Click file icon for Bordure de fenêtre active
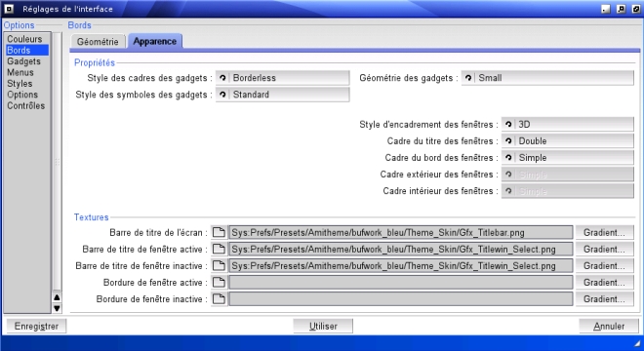Image resolution: width=644 pixels, height=351 pixels. tap(219, 283)
